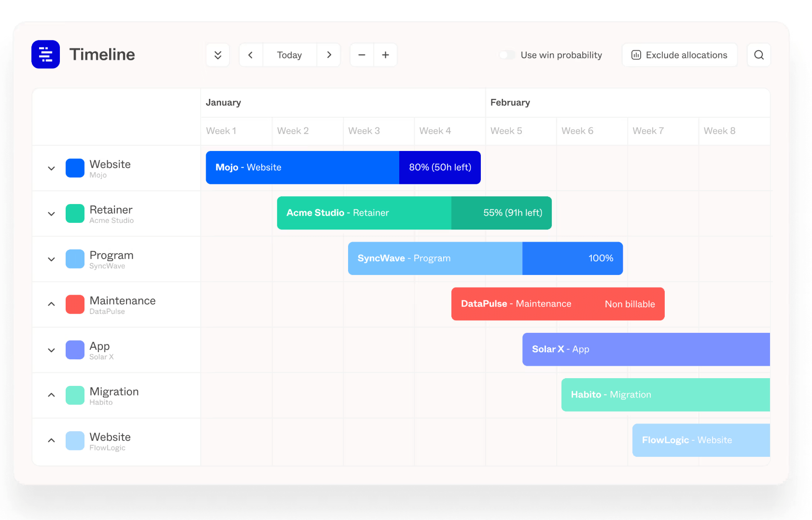Select FlowLogic - Website timeline bar
This screenshot has height=520, width=812.
[x=701, y=440]
